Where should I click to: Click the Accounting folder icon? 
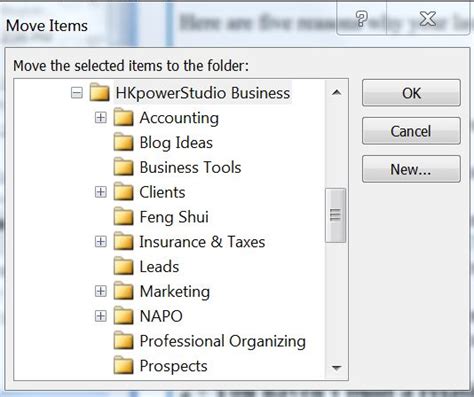[x=123, y=117]
